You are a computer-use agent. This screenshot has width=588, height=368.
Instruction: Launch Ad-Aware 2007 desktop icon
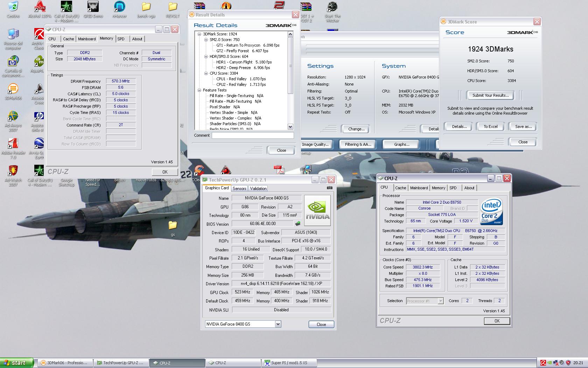click(x=13, y=121)
